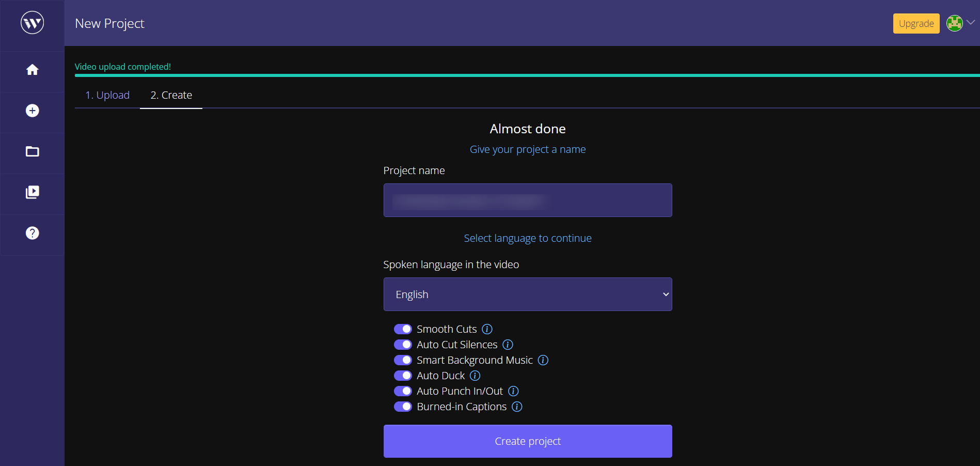
Task: Switch to the Upload tab
Action: coord(107,95)
